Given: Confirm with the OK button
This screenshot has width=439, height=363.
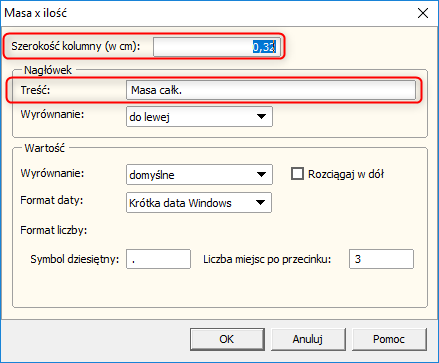Looking at the screenshot, I should [227, 339].
